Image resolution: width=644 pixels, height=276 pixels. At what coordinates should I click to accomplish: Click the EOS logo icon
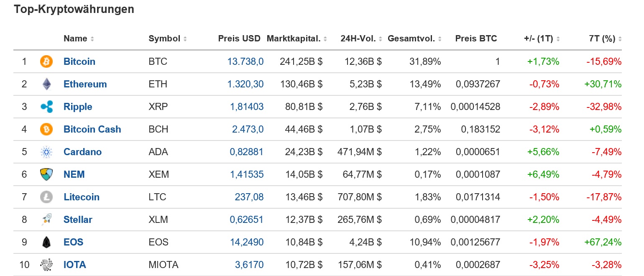pyautogui.click(x=46, y=243)
